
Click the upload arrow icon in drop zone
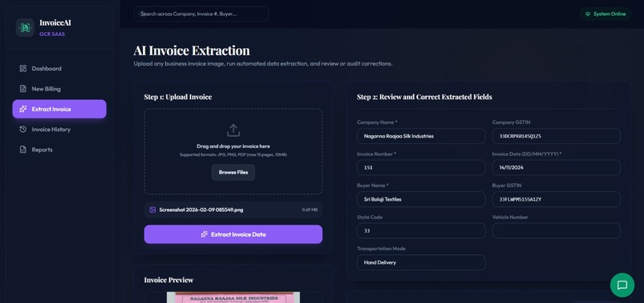click(233, 130)
